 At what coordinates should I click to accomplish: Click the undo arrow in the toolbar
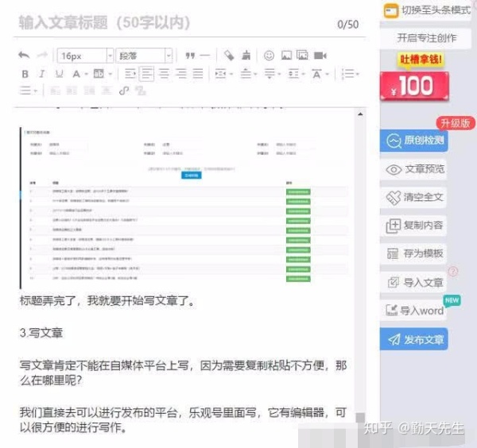24,56
